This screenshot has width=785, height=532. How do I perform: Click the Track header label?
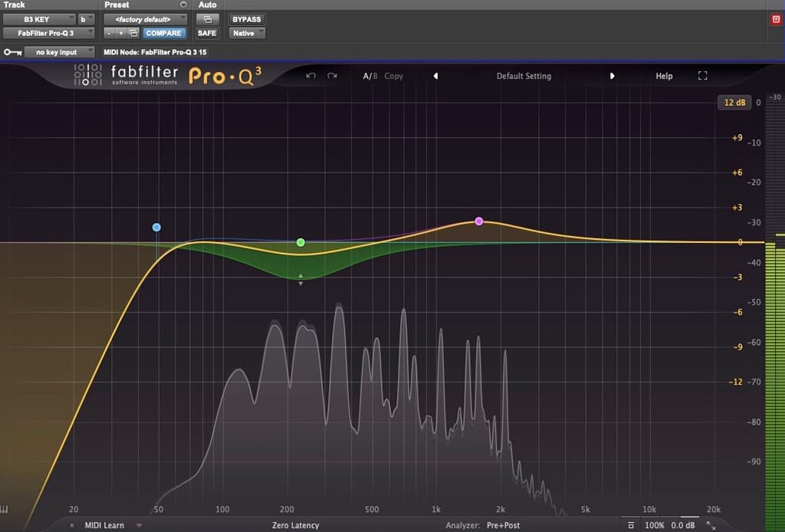(x=14, y=5)
